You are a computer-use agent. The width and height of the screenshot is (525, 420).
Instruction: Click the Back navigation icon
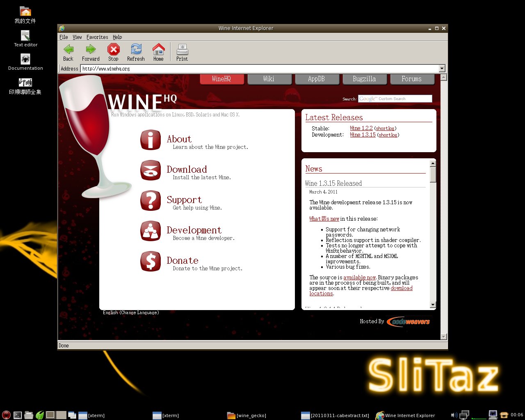coord(68,49)
